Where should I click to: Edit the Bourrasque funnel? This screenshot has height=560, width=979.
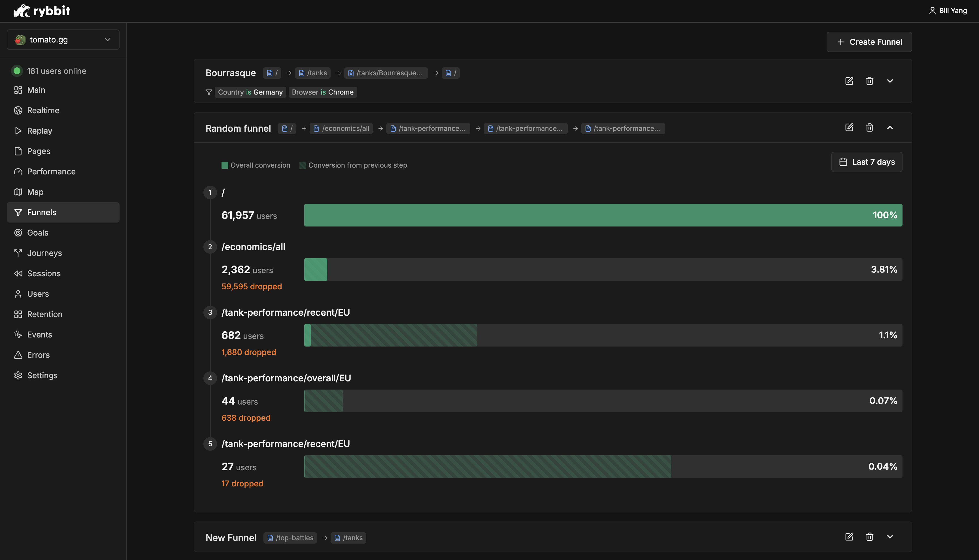point(849,81)
